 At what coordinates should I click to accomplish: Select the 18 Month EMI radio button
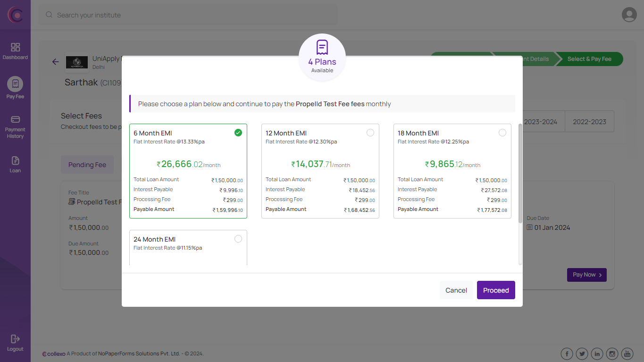coord(502,133)
